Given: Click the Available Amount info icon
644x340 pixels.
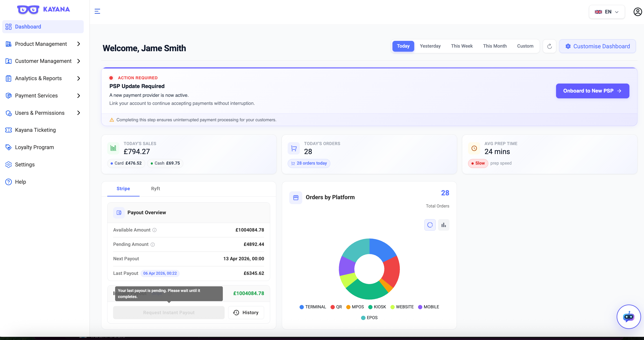Looking at the screenshot, I should 155,230.
